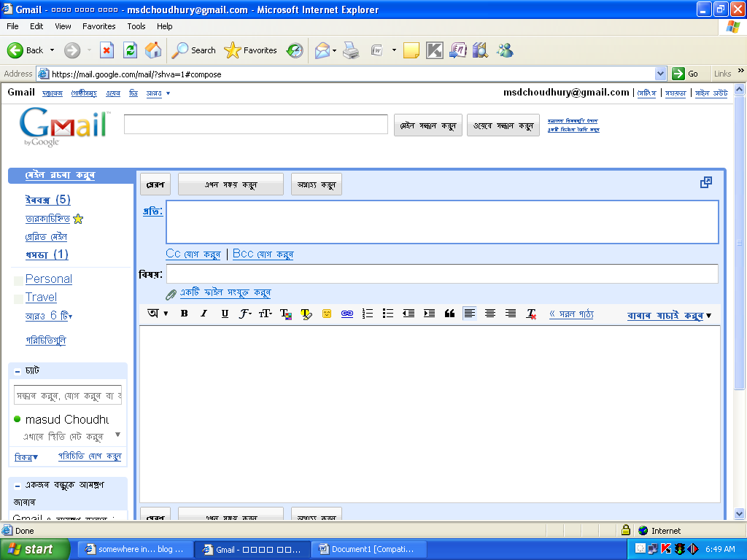Expand the Gmail top bar more menu
This screenshot has height=560, width=747.
[x=158, y=93]
